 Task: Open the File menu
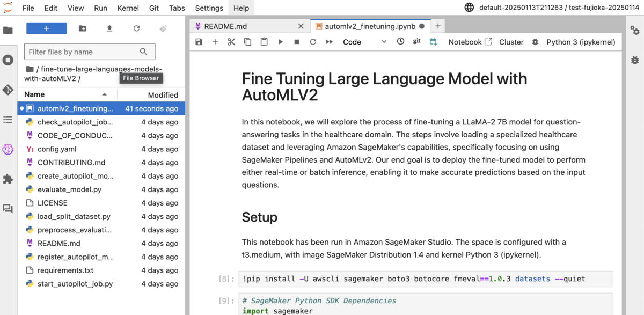pos(28,8)
